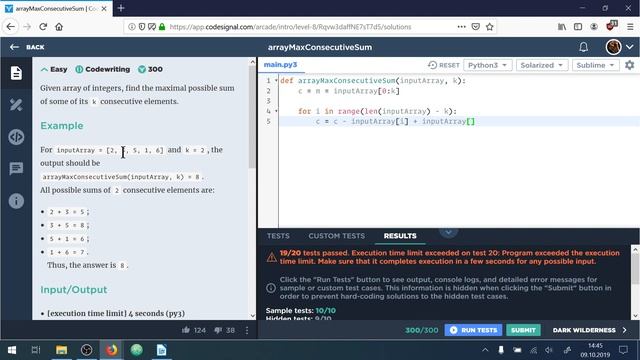The height and width of the screenshot is (360, 640).
Task: Reload the page in browser
Action: 43,27
